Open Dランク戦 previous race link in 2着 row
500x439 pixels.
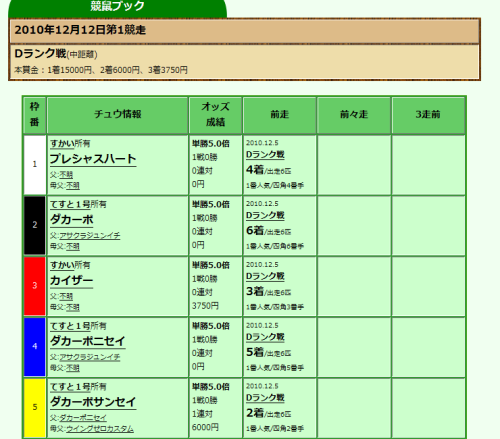point(265,398)
